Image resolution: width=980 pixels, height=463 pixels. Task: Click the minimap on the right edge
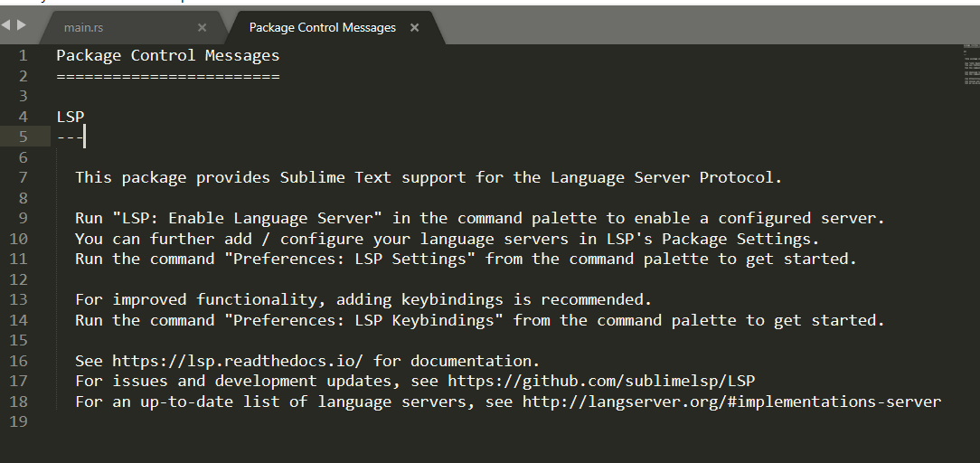(x=971, y=63)
